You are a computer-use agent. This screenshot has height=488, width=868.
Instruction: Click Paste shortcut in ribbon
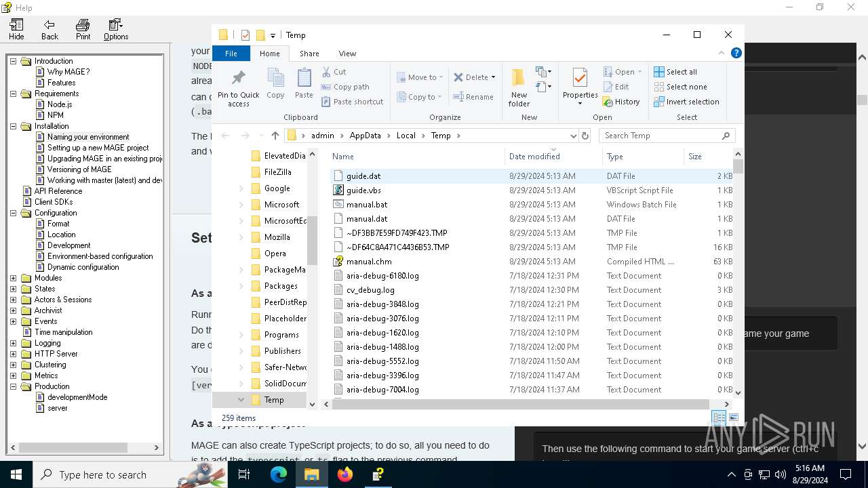coord(352,102)
